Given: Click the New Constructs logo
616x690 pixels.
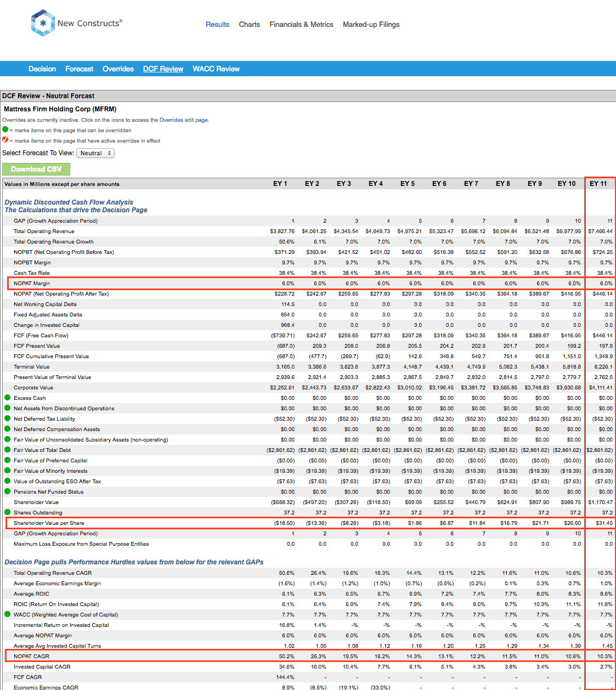Looking at the screenshot, I should tap(77, 23).
